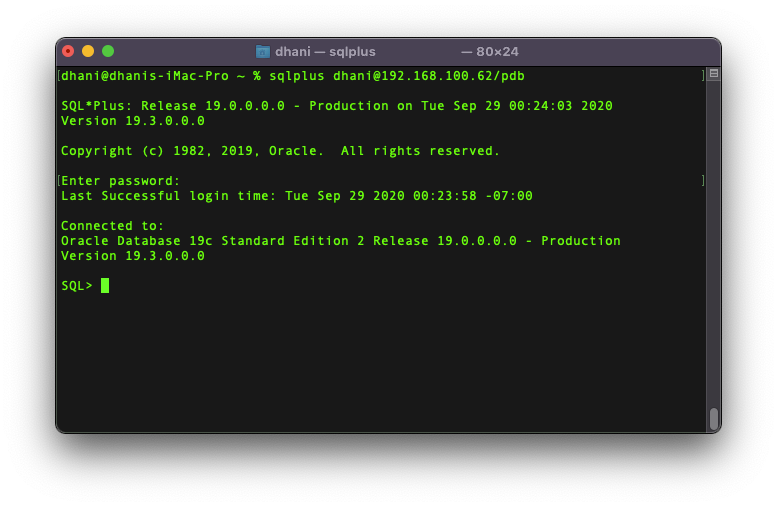Click the split pane icon at top right
Image resolution: width=777 pixels, height=507 pixels.
(714, 74)
